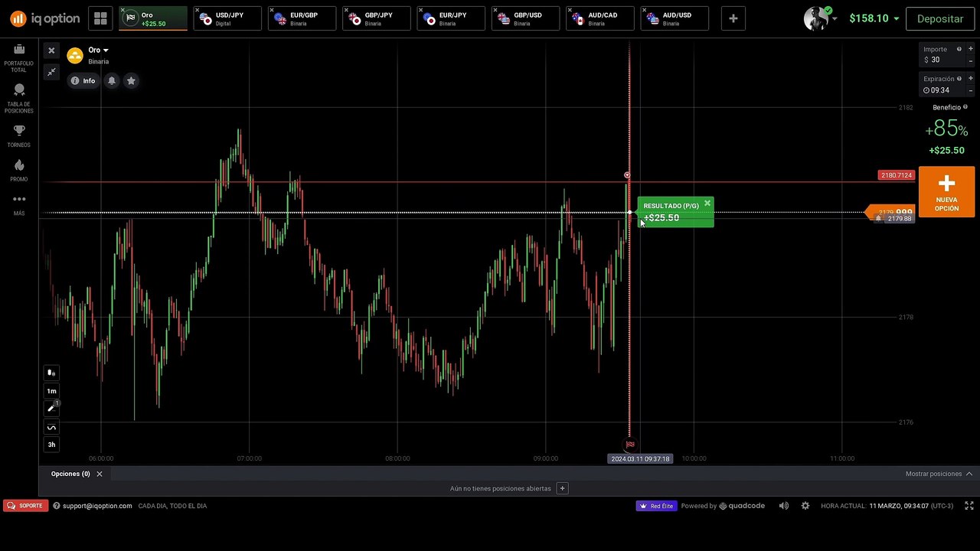Open the asset grid layout icon
This screenshot has height=551, width=980.
pyautogui.click(x=100, y=18)
